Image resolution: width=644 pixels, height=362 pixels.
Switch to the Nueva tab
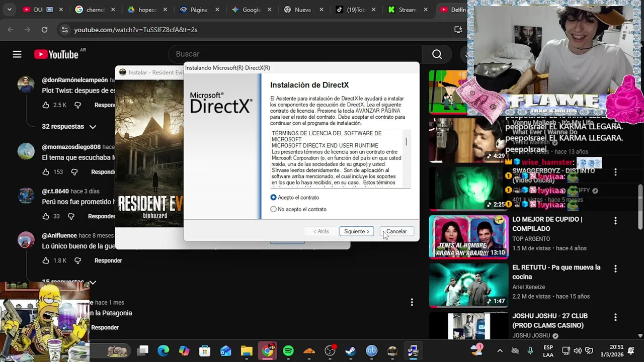(x=304, y=10)
